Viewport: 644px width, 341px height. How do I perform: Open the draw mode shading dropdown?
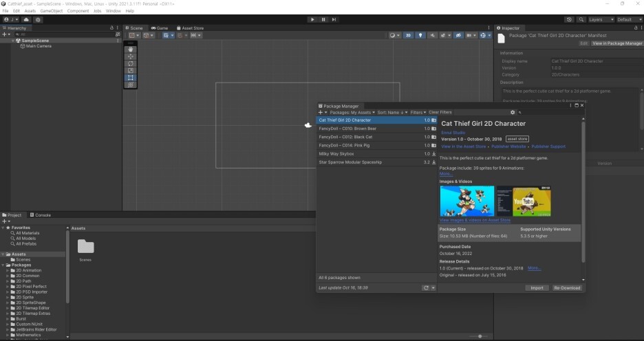click(395, 35)
